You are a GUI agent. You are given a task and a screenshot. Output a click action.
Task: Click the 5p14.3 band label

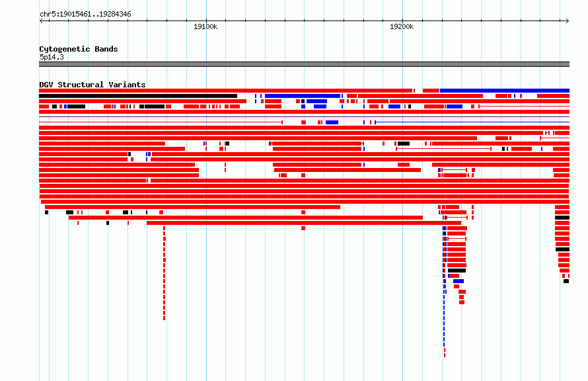[x=52, y=57]
